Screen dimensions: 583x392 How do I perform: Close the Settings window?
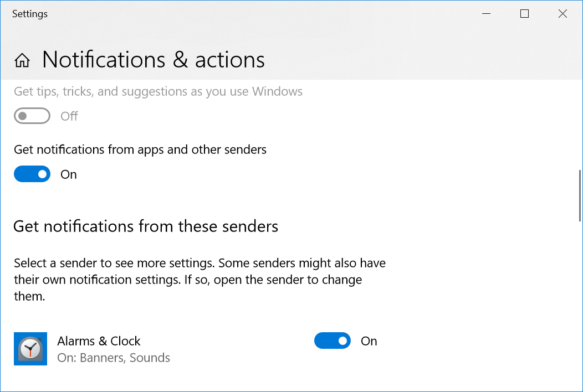[563, 14]
